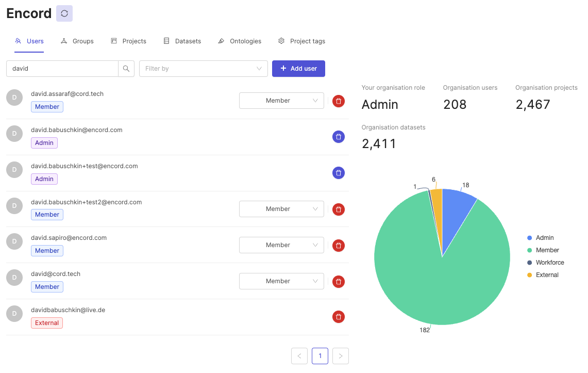Open role dropdown for david@cord.tech
The image size is (588, 373).
[281, 281]
